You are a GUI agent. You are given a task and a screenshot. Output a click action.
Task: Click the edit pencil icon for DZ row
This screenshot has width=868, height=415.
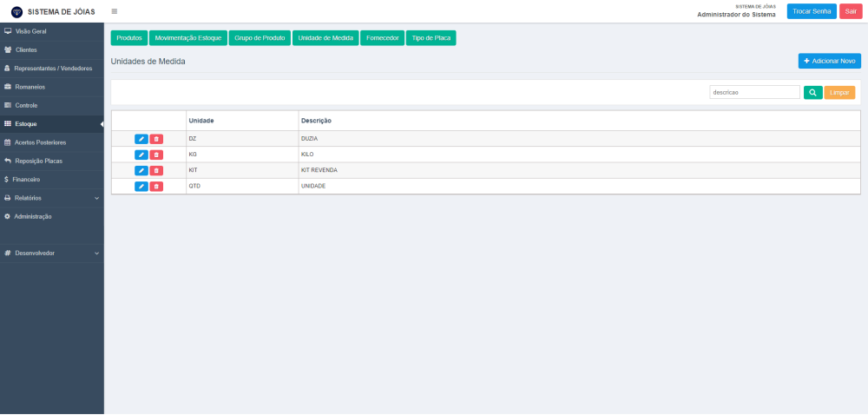click(x=141, y=139)
